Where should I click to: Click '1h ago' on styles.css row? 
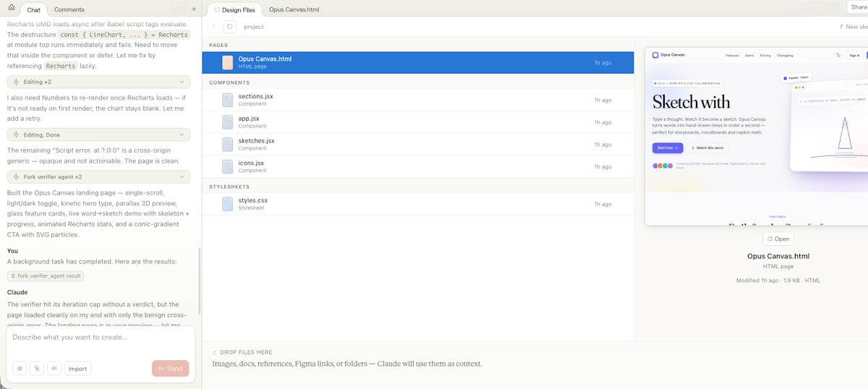click(603, 204)
